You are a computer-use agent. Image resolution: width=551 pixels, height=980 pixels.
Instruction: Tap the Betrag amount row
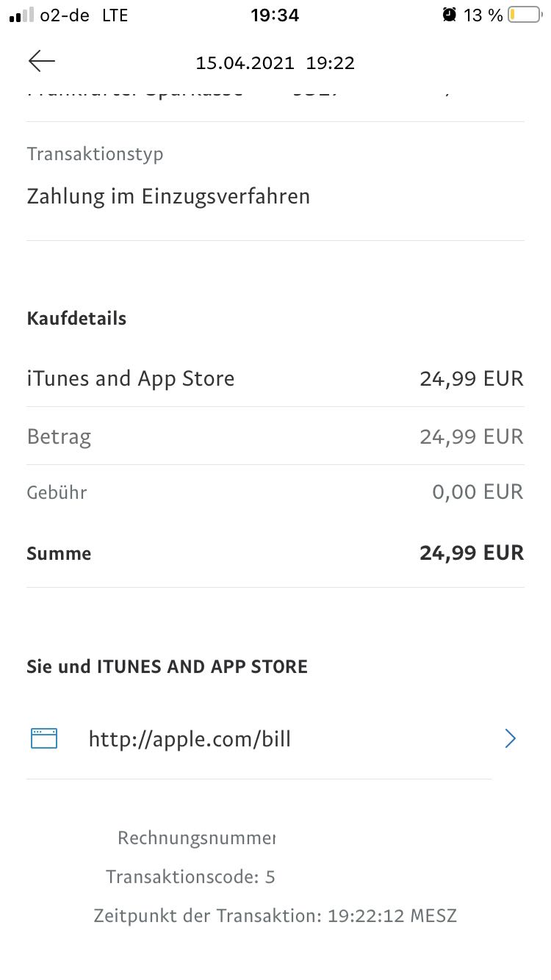275,436
